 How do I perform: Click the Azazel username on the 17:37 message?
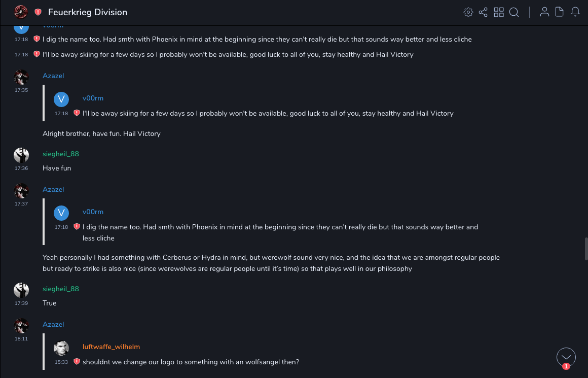(53, 189)
